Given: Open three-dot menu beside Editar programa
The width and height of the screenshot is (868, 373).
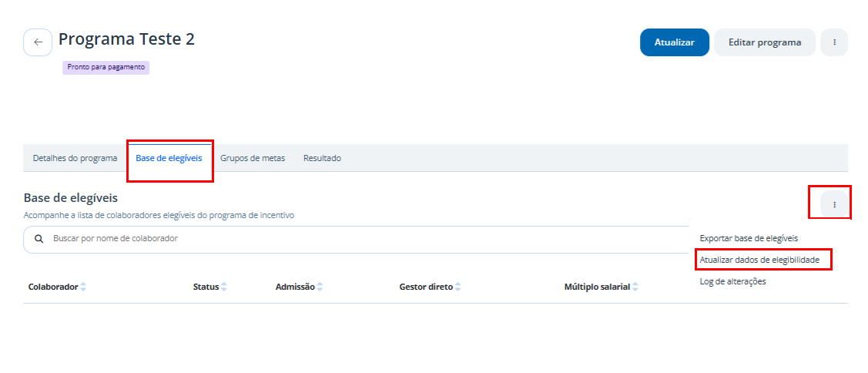Looking at the screenshot, I should pos(833,42).
